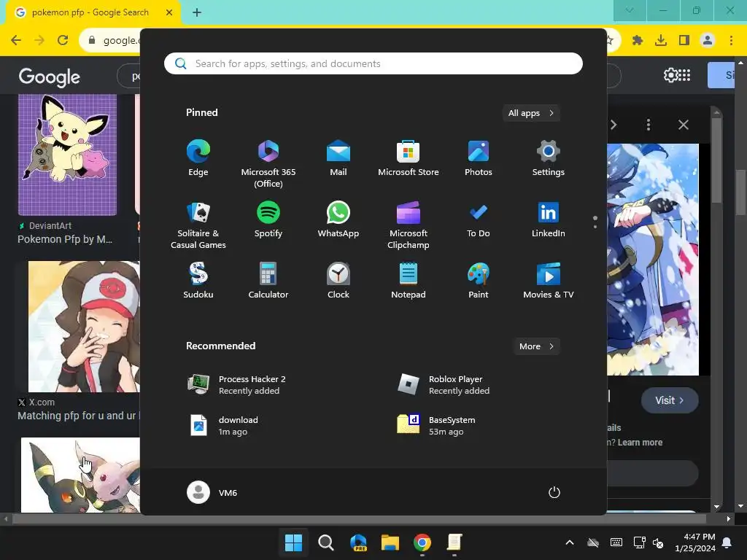Click Learn more link in preview panel
Screen dimensions: 747x560
point(640,443)
